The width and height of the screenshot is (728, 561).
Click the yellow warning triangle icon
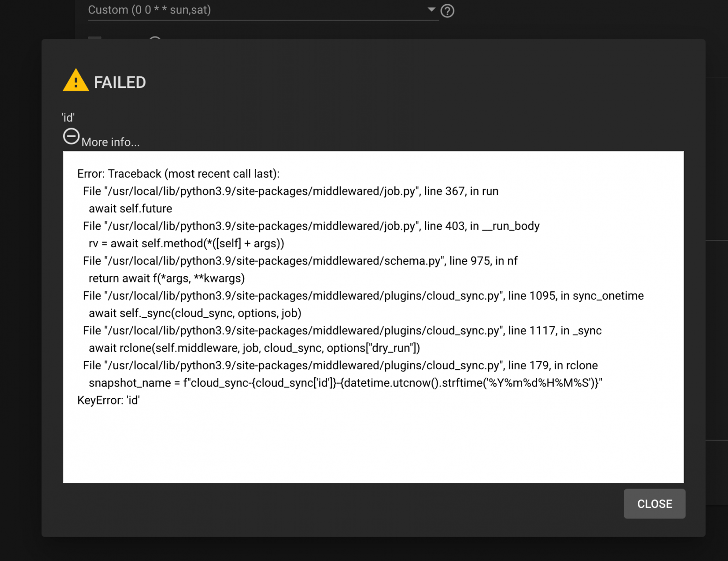pyautogui.click(x=76, y=80)
